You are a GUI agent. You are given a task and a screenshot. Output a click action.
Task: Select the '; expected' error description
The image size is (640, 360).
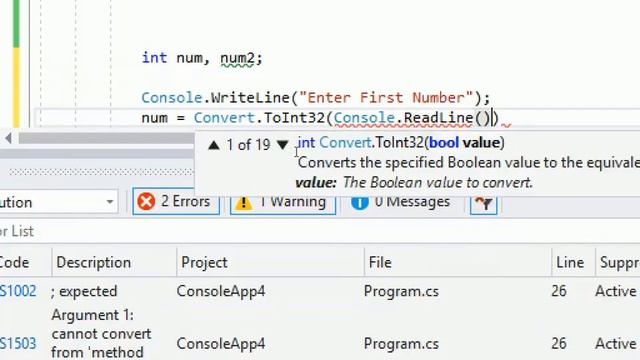coord(84,291)
